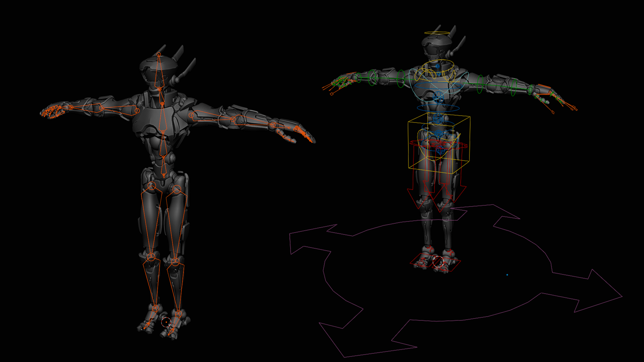Pick the yellow cube control around the rigged robot's hips

pos(439,143)
